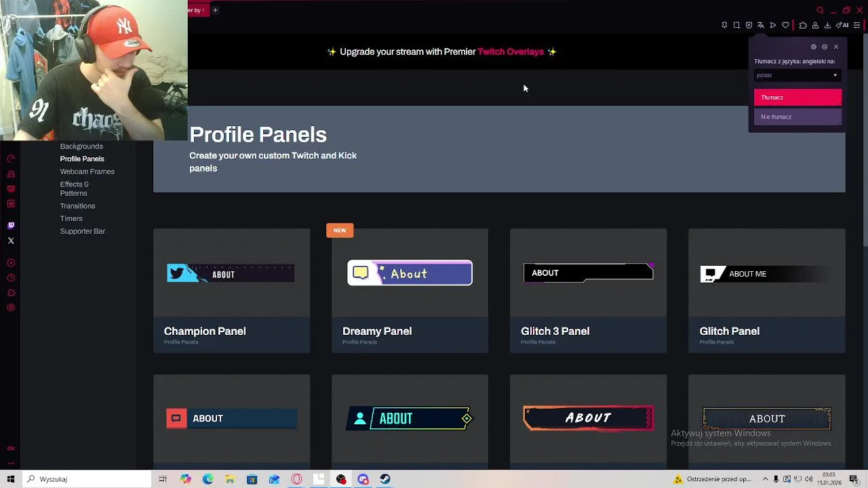The height and width of the screenshot is (488, 868).
Task: Open File Explorer from taskbar
Action: click(230, 479)
